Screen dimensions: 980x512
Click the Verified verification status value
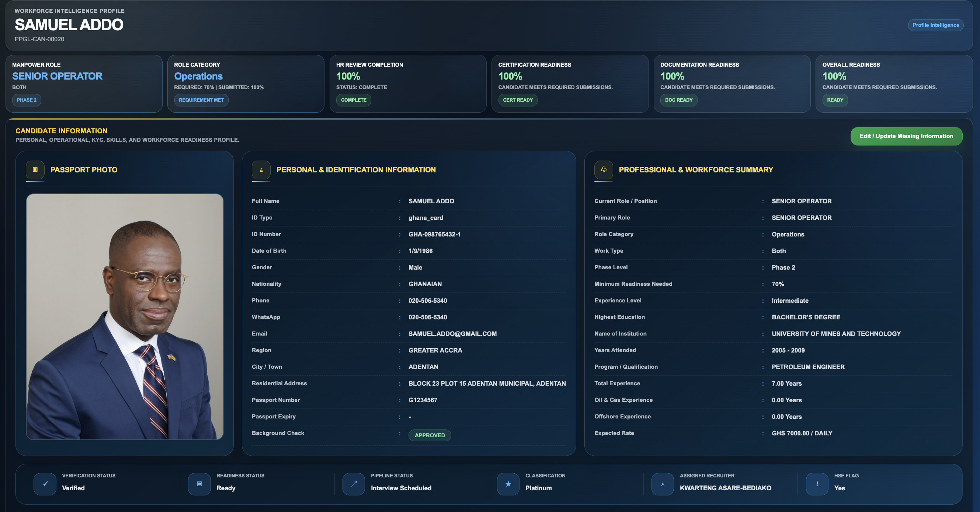pyautogui.click(x=73, y=488)
